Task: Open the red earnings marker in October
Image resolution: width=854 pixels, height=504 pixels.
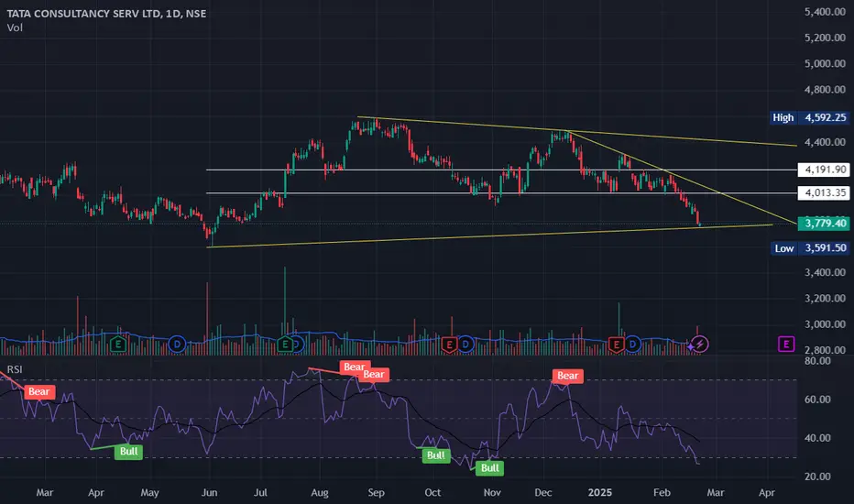Action: click(449, 345)
